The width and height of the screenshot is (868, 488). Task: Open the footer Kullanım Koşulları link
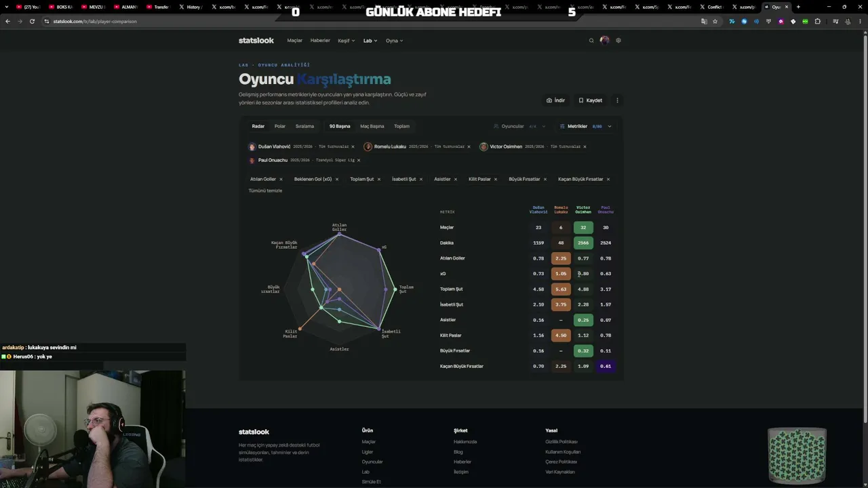563,452
